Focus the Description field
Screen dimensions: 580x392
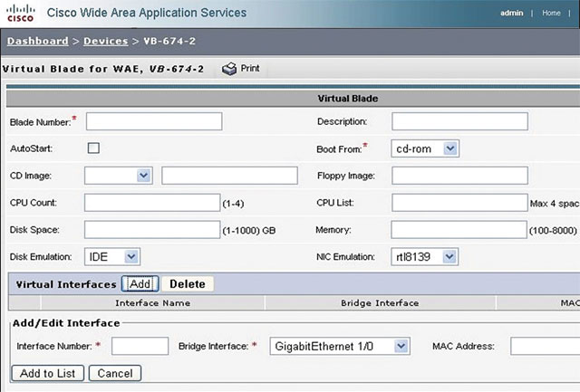pos(459,121)
